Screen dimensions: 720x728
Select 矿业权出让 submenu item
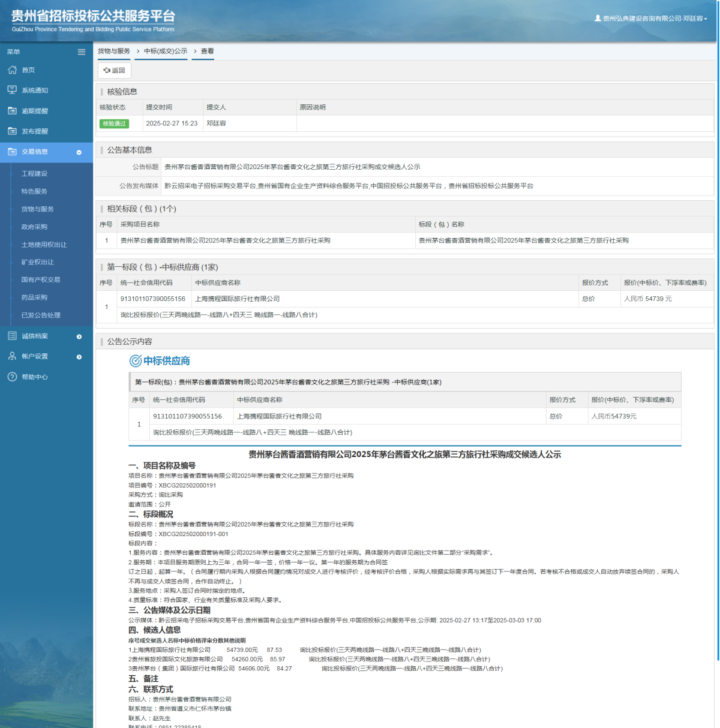click(37, 262)
